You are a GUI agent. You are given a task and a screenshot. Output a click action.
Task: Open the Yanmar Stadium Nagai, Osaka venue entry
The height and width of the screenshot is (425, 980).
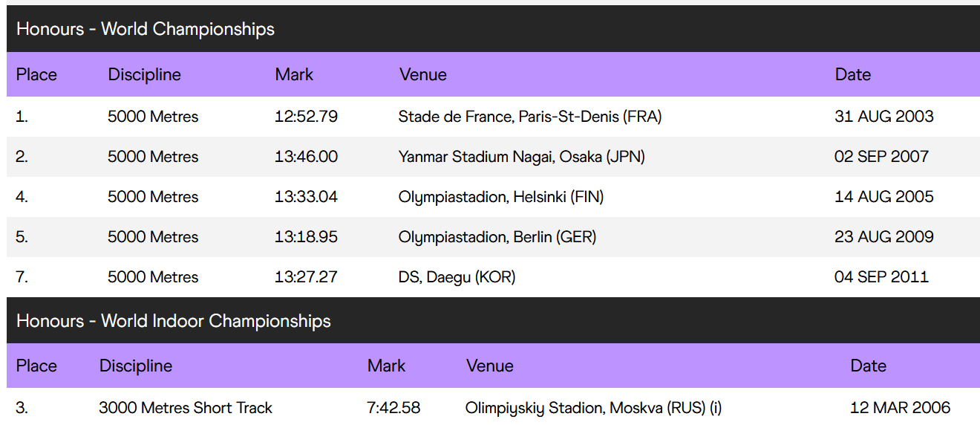tap(522, 157)
